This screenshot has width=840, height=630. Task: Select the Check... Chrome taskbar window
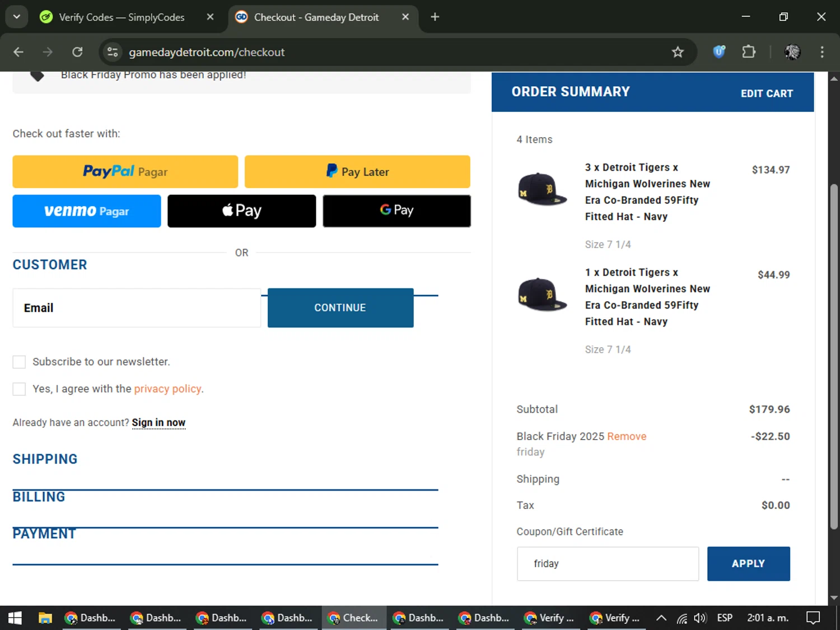coord(354,618)
